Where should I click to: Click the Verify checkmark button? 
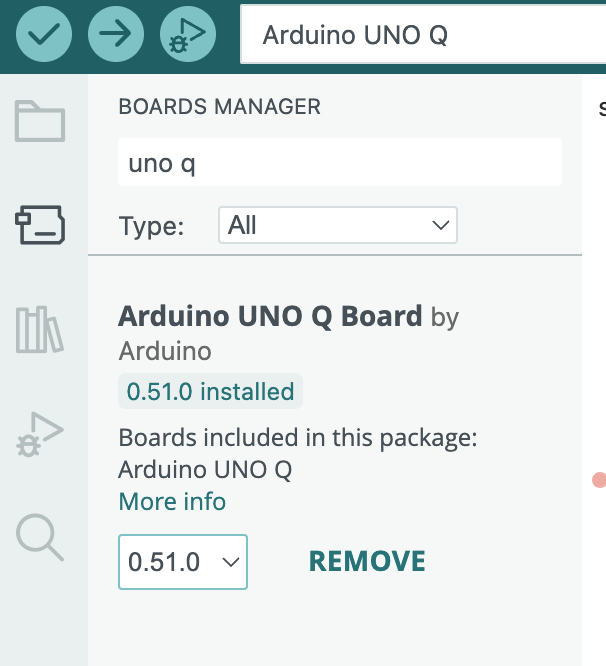tap(43, 36)
